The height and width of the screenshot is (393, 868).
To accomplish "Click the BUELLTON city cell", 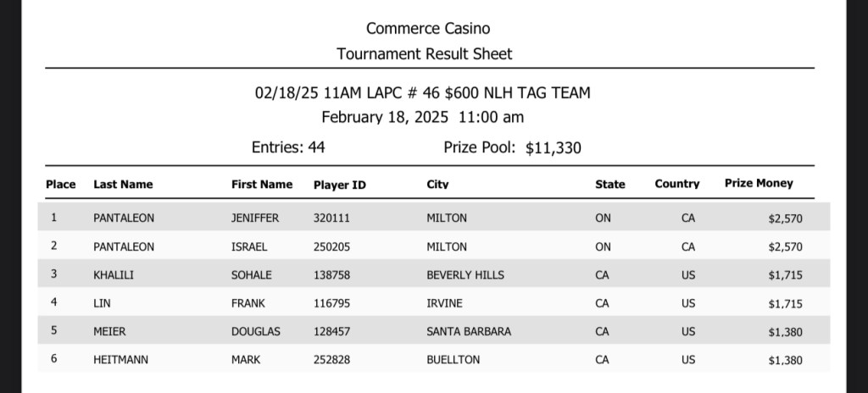I will point(453,360).
